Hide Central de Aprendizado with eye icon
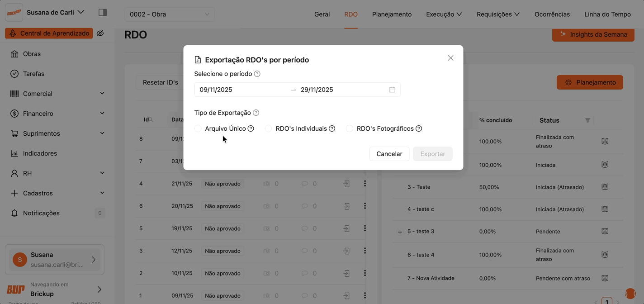Viewport: 644px width, 304px height. click(100, 33)
